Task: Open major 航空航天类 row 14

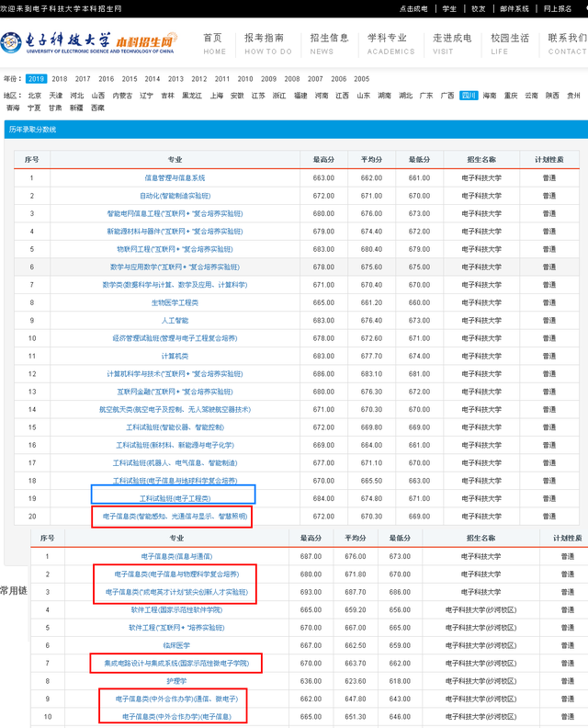Action: tap(175, 410)
